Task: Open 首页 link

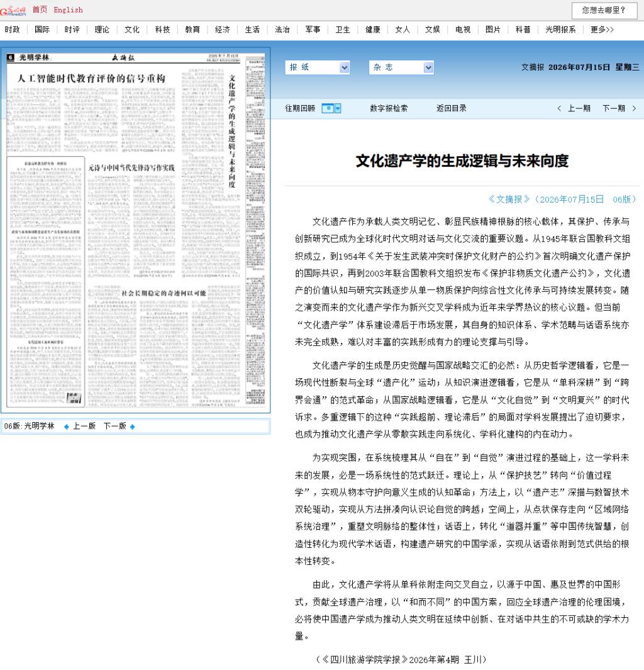Action: (x=40, y=9)
